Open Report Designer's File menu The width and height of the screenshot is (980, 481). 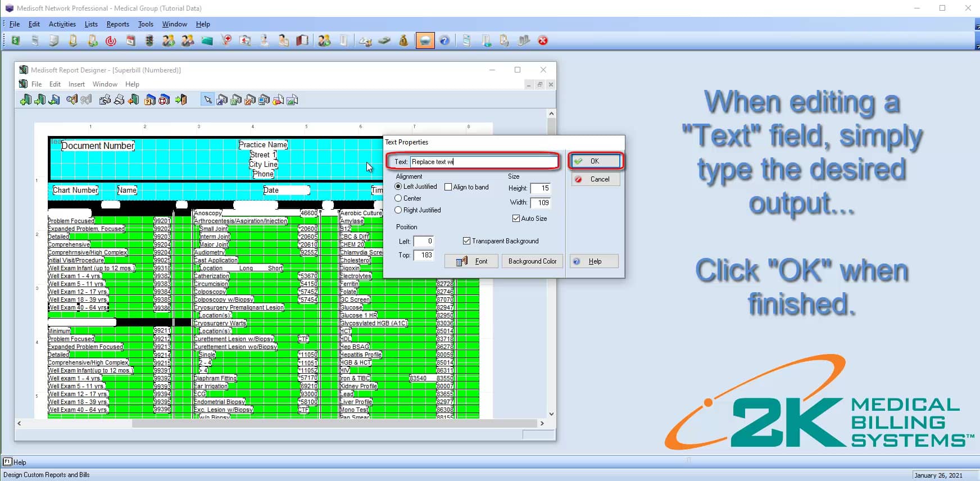pyautogui.click(x=37, y=84)
